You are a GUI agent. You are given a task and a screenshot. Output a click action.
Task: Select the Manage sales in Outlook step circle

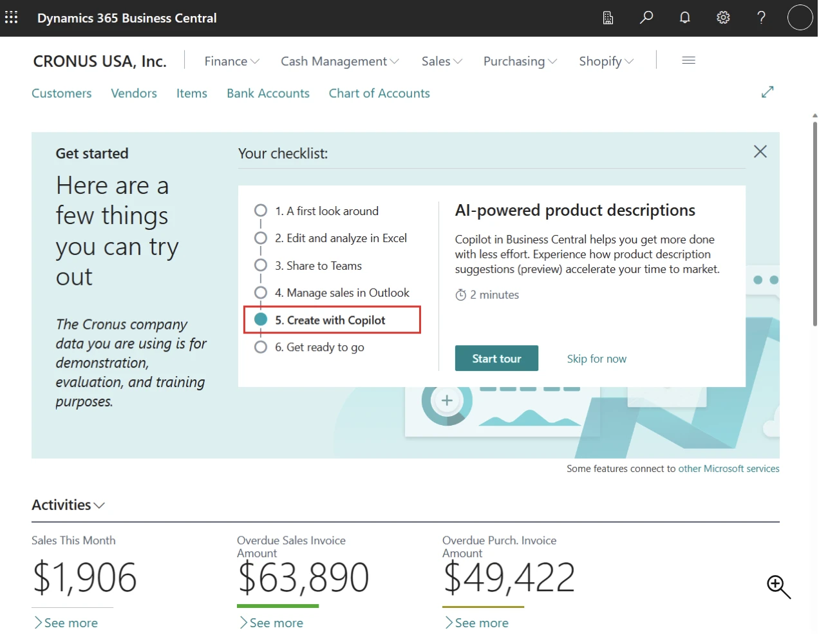261,292
